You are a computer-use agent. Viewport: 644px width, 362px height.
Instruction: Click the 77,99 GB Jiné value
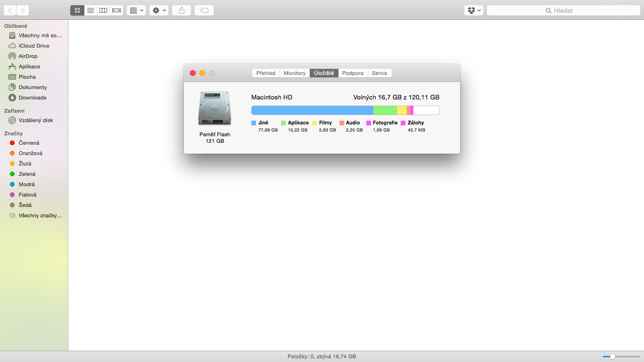tap(268, 130)
